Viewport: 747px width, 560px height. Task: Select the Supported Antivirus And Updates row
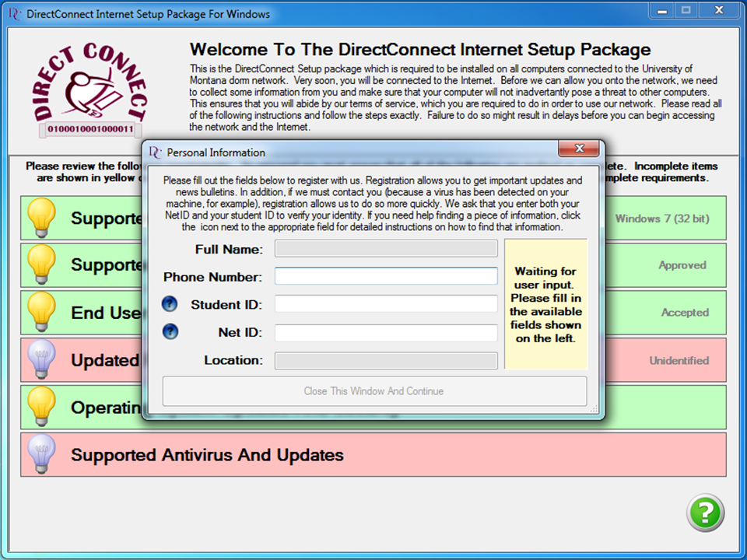tap(373, 454)
